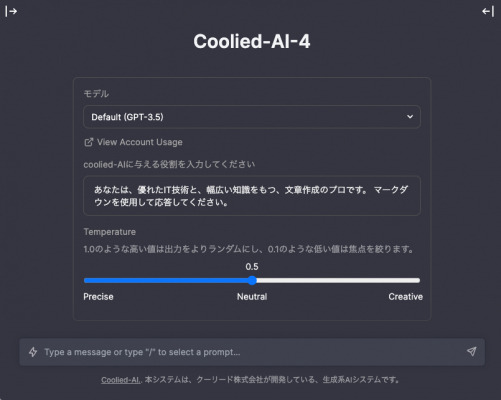The height and width of the screenshot is (400, 501).
Task: Click the Temperature section label
Action: pyautogui.click(x=110, y=232)
